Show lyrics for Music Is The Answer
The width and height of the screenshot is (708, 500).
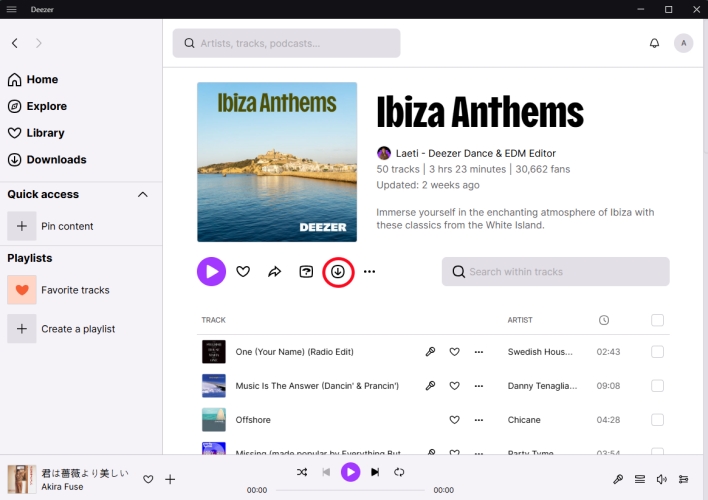tap(430, 386)
